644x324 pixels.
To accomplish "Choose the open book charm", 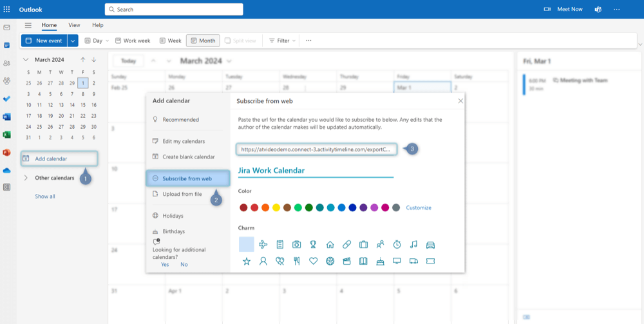I will (x=363, y=261).
